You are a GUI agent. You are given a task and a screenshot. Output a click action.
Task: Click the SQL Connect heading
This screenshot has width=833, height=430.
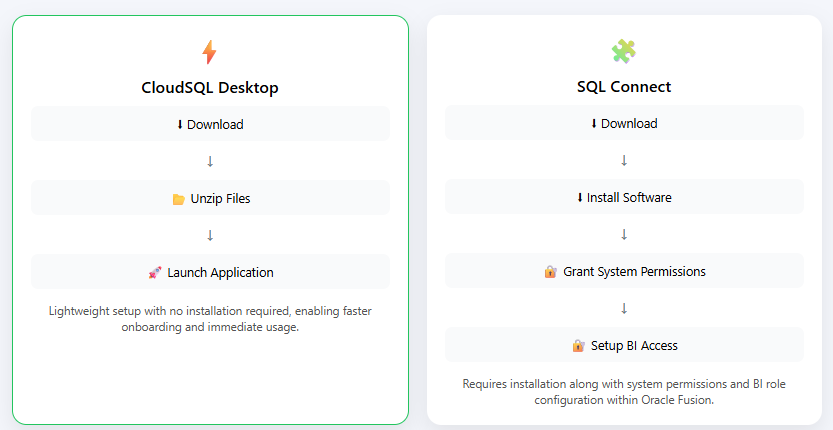[624, 87]
